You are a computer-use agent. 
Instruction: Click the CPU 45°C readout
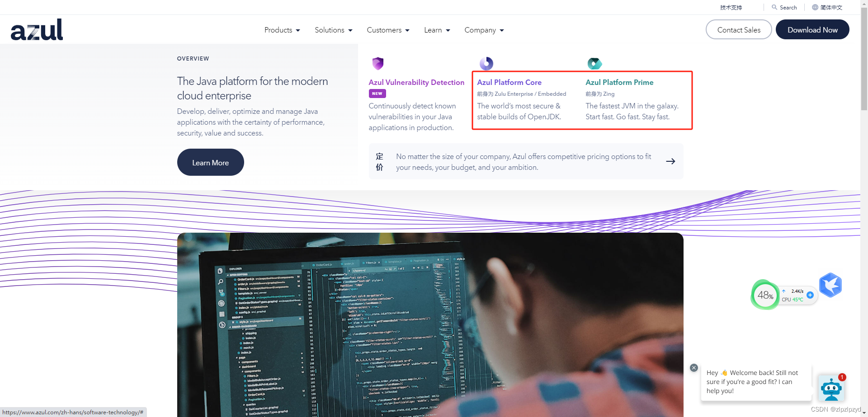[793, 300]
